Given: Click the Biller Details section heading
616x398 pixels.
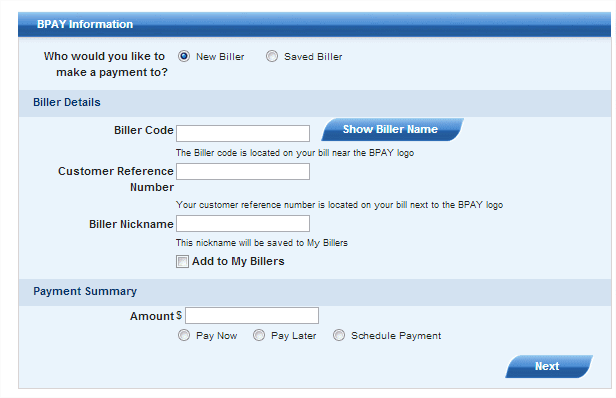Looking at the screenshot, I should [x=67, y=102].
